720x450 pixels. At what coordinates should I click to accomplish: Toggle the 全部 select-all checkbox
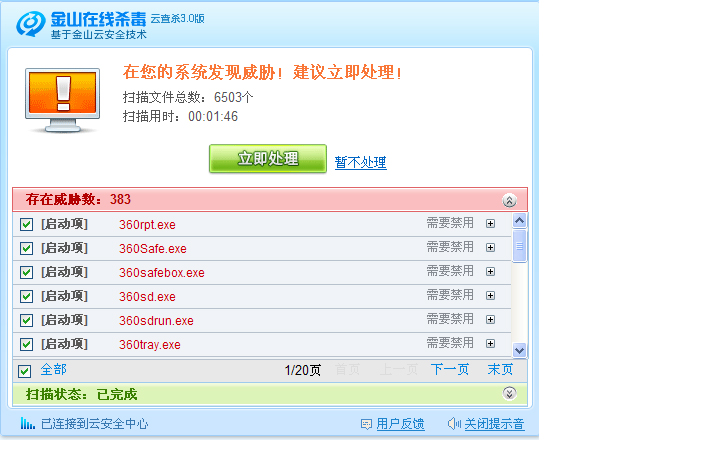pos(25,371)
